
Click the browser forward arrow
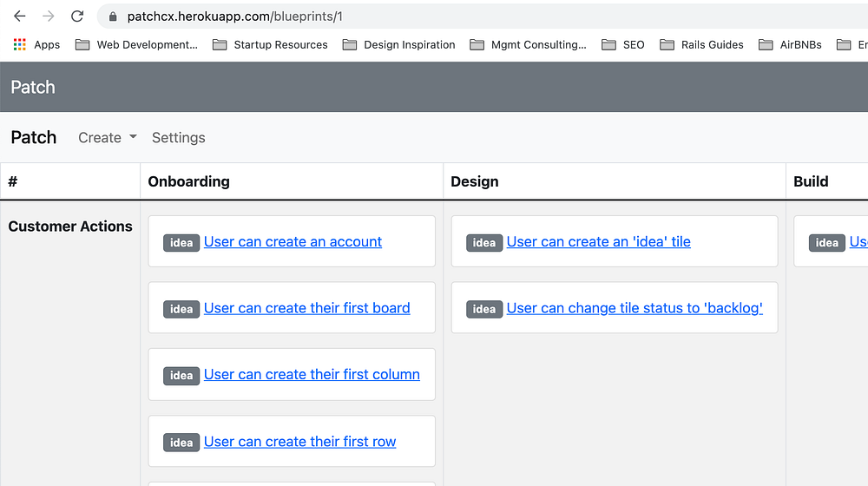[49, 16]
